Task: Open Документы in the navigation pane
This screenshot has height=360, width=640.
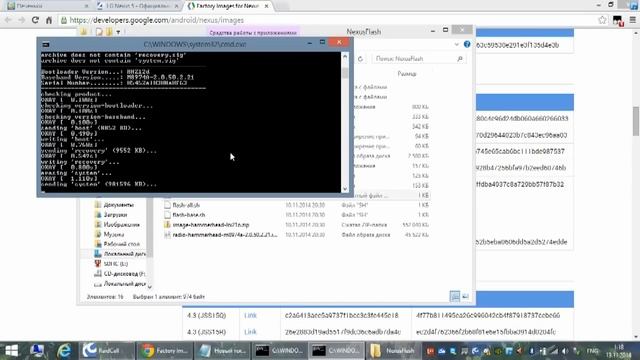Action: point(118,205)
